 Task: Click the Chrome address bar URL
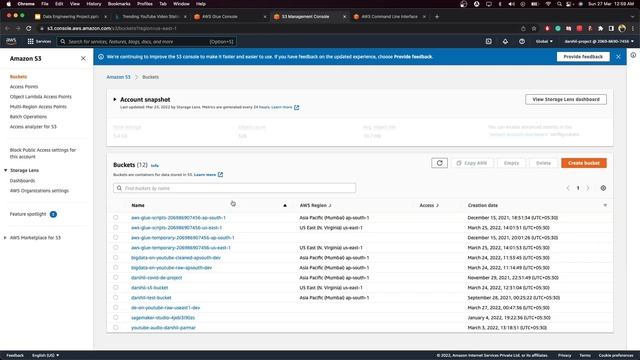(x=112, y=29)
